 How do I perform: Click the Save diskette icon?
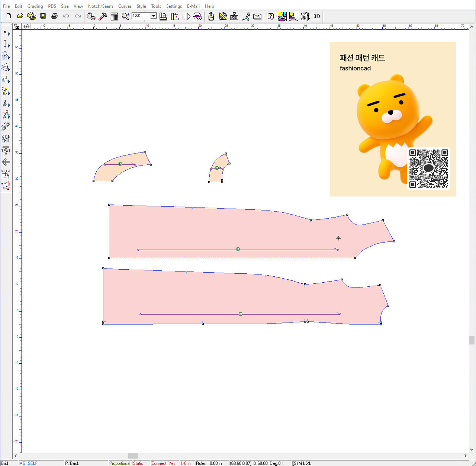click(43, 16)
